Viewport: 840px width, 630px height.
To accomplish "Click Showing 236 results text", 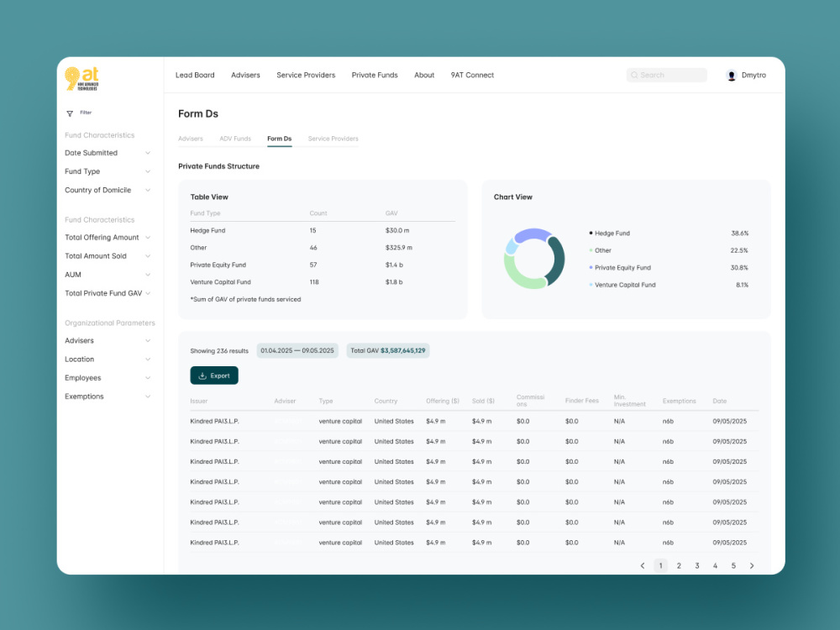I will tap(219, 351).
